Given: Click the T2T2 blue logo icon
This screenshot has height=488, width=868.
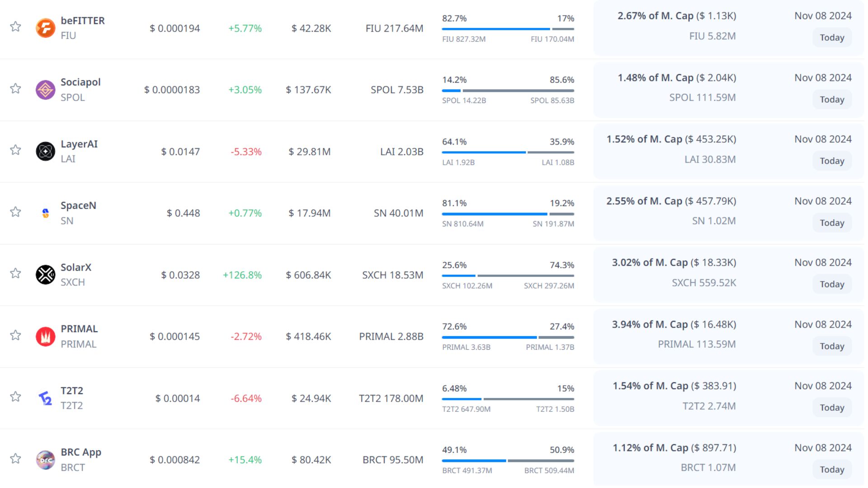Looking at the screenshot, I should [45, 398].
